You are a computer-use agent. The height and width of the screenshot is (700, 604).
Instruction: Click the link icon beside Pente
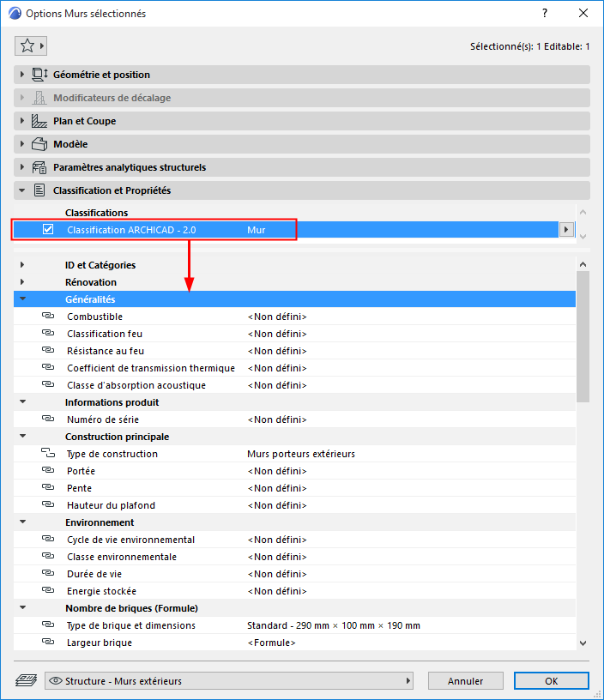48,487
